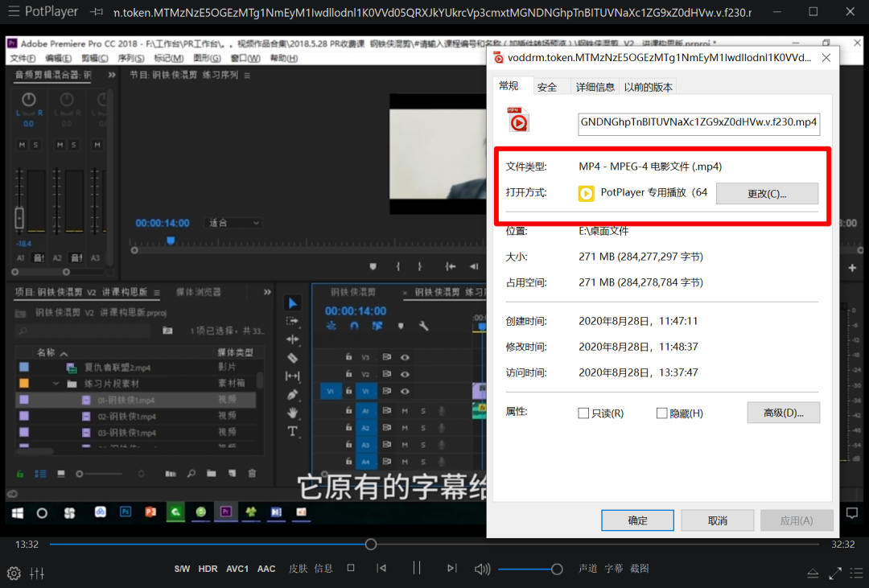
Task: Hide track V3 with eye icon
Action: [x=405, y=357]
